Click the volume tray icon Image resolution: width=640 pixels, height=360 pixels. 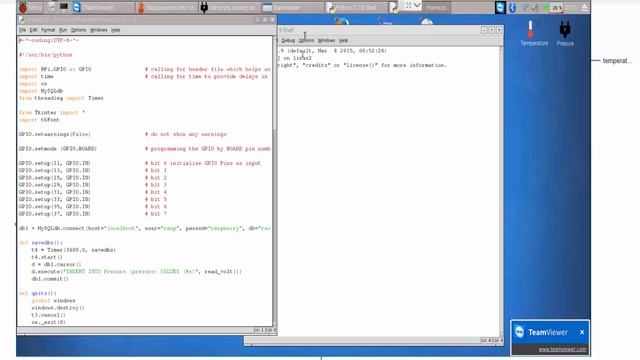pos(535,7)
